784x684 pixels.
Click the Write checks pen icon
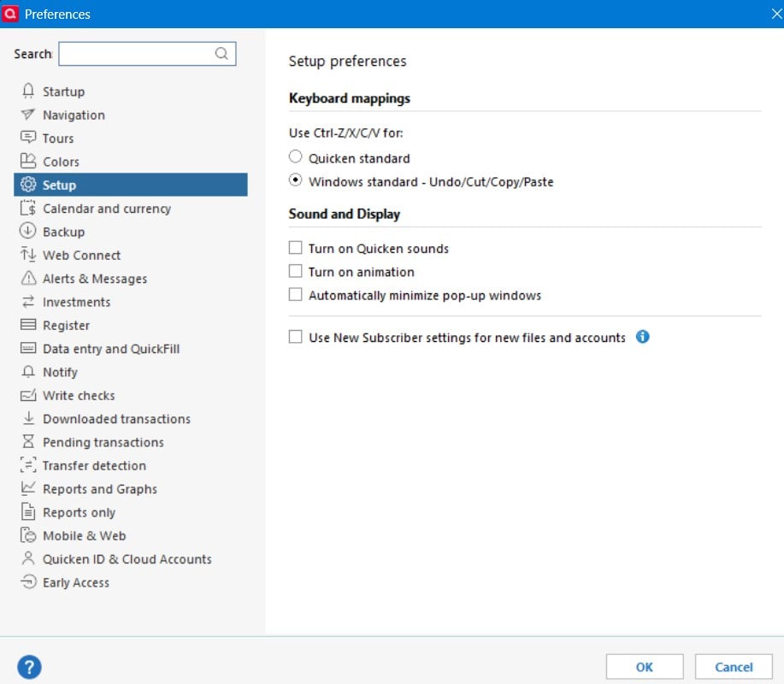(x=28, y=395)
